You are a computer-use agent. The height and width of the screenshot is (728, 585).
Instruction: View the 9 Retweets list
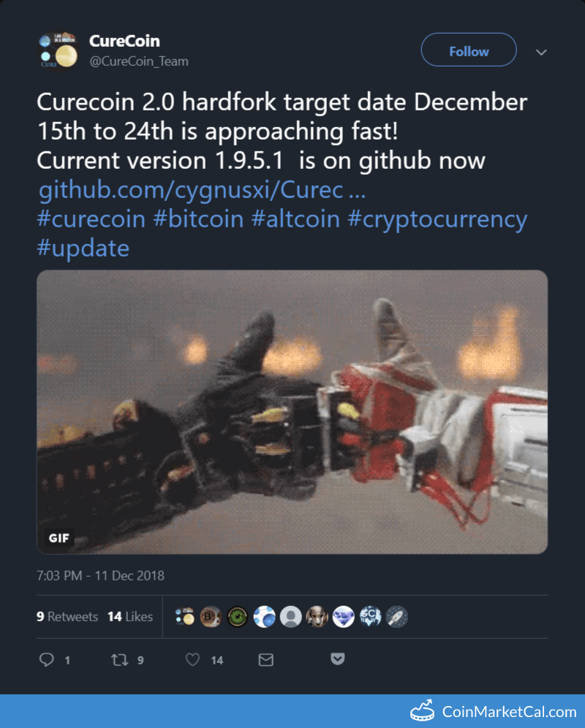[x=67, y=617]
